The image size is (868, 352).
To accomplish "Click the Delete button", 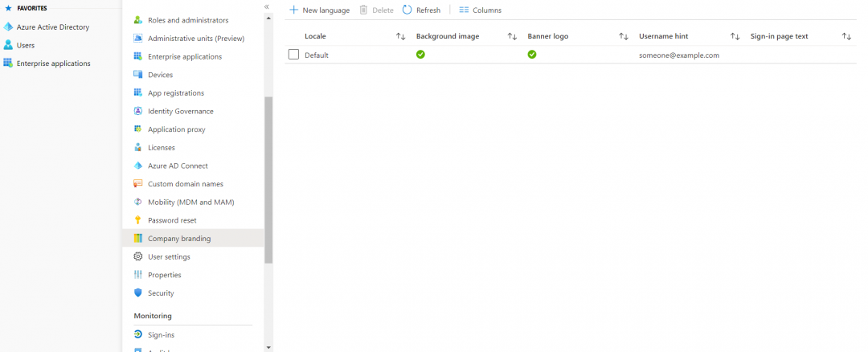I will 376,10.
